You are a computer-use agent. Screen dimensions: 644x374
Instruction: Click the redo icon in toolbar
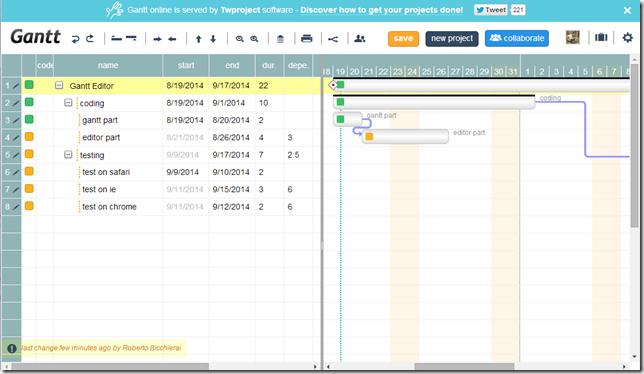[90, 39]
